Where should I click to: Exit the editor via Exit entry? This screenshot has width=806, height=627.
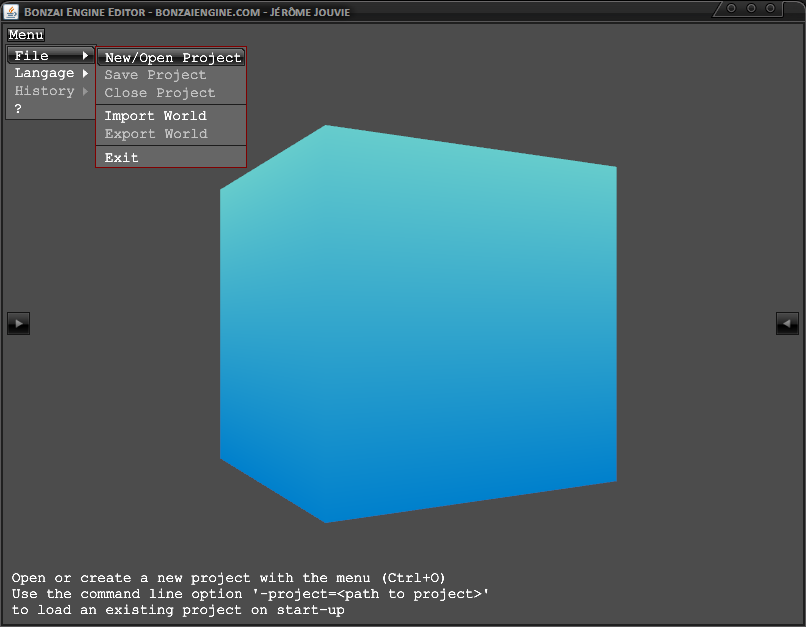point(121,158)
